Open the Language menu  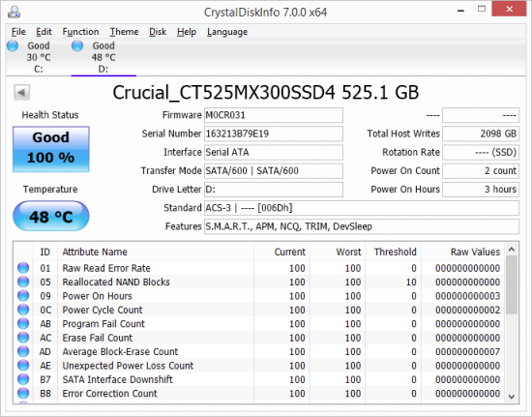227,32
